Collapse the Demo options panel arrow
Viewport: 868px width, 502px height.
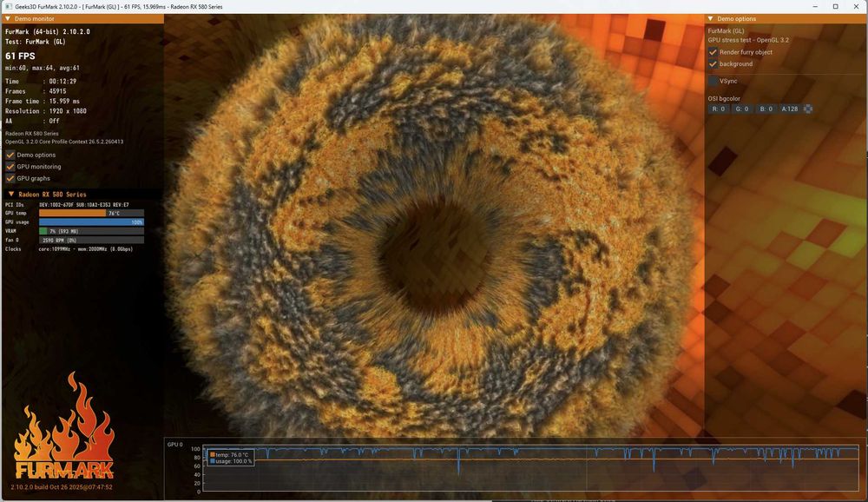[x=710, y=19]
